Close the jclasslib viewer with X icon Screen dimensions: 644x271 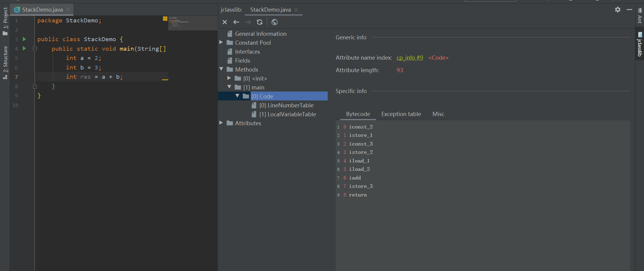tap(225, 22)
